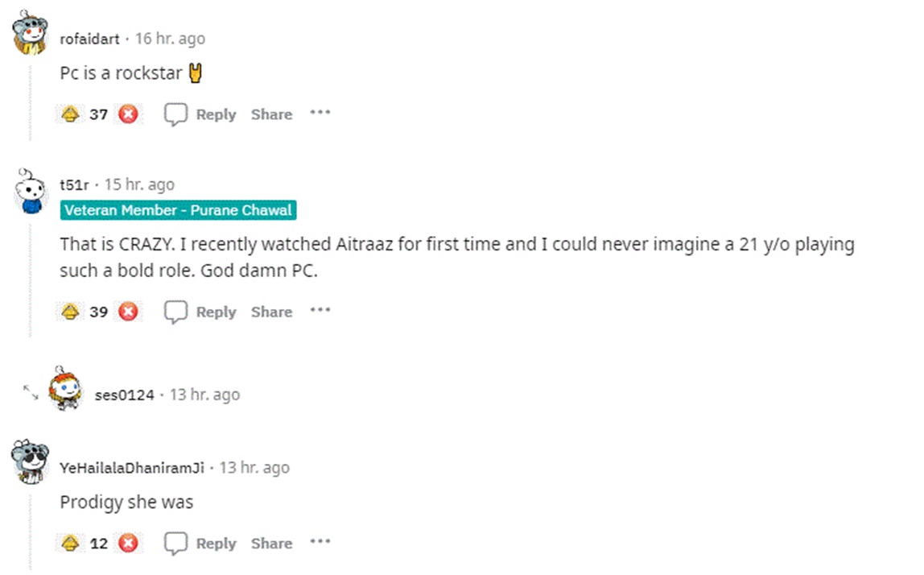Share the "Prodigy she was" comment
This screenshot has height=575, width=924.
(271, 543)
